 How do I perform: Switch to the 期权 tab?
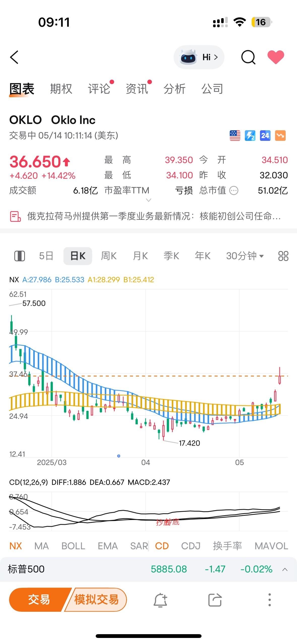click(x=61, y=89)
